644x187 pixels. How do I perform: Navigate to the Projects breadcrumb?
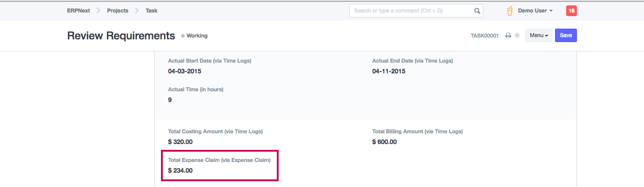click(118, 11)
